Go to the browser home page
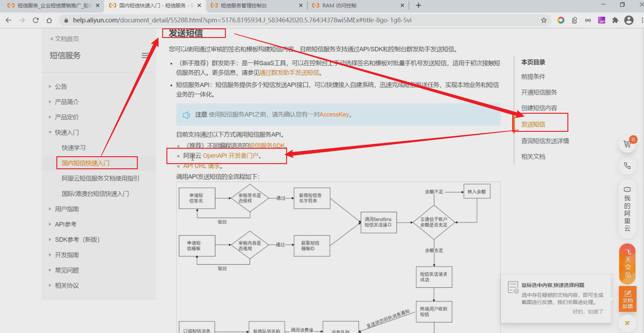644x333 pixels. [x=49, y=20]
